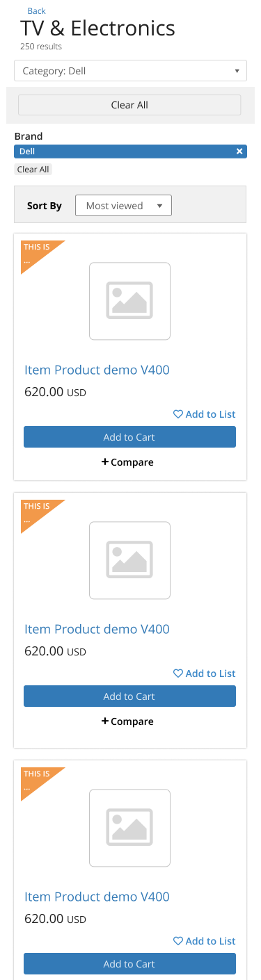Click heart icon on first product's Add to List

click(x=178, y=414)
